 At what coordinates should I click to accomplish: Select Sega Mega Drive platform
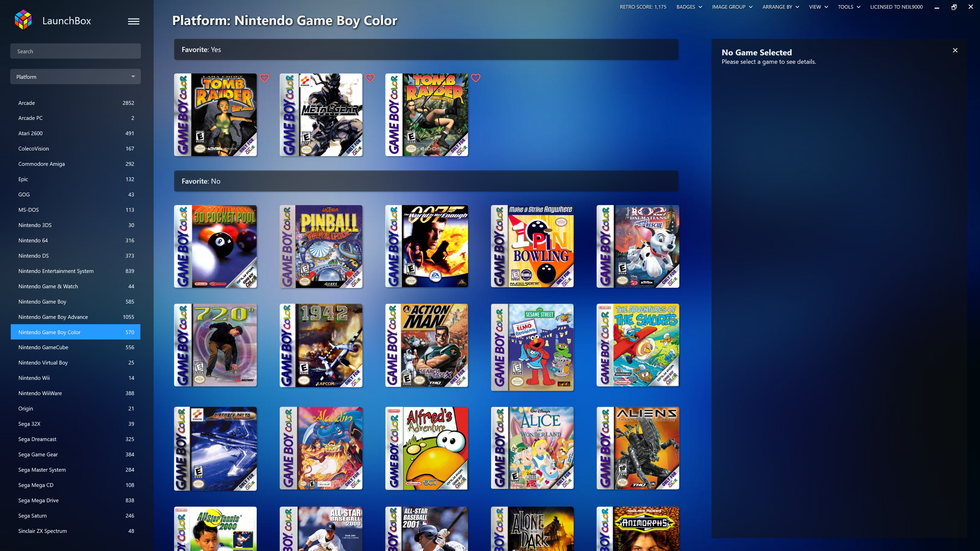pyautogui.click(x=75, y=500)
